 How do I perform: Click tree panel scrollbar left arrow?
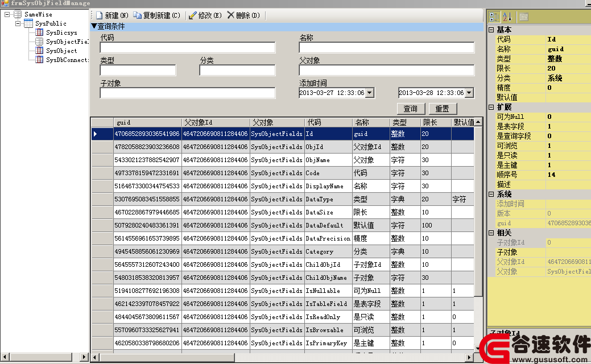pos(5,357)
